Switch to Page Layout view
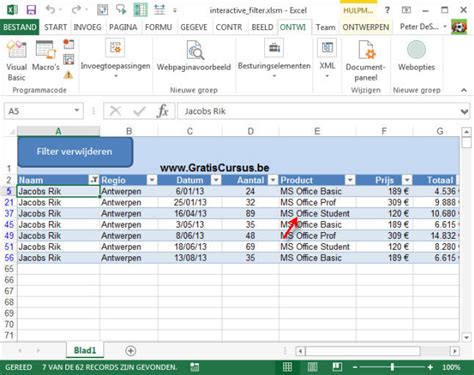The image size is (474, 375). click(312, 367)
